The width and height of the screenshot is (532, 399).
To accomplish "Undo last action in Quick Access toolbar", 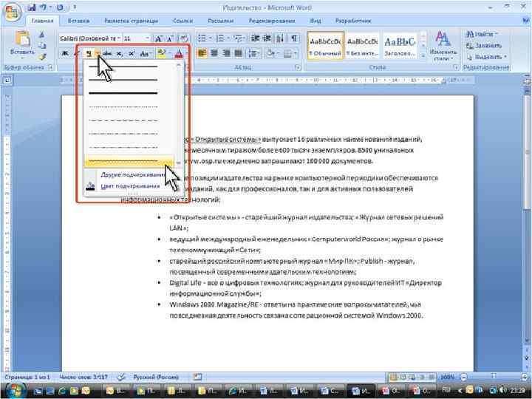I will pos(43,7).
